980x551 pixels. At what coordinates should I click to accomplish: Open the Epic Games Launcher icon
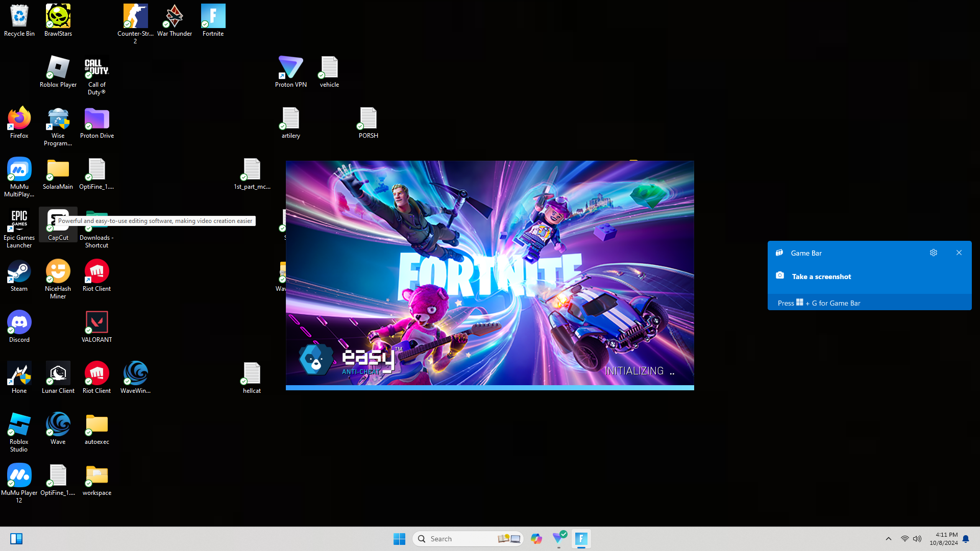[19, 224]
